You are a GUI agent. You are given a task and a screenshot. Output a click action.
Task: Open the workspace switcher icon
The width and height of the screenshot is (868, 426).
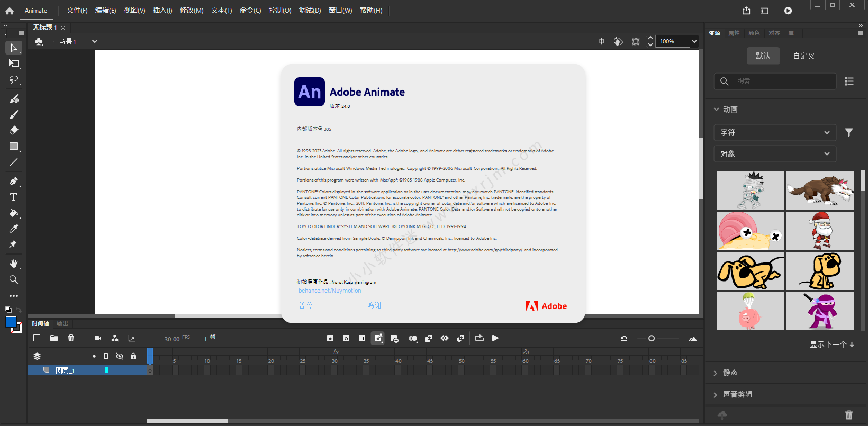pyautogui.click(x=764, y=11)
